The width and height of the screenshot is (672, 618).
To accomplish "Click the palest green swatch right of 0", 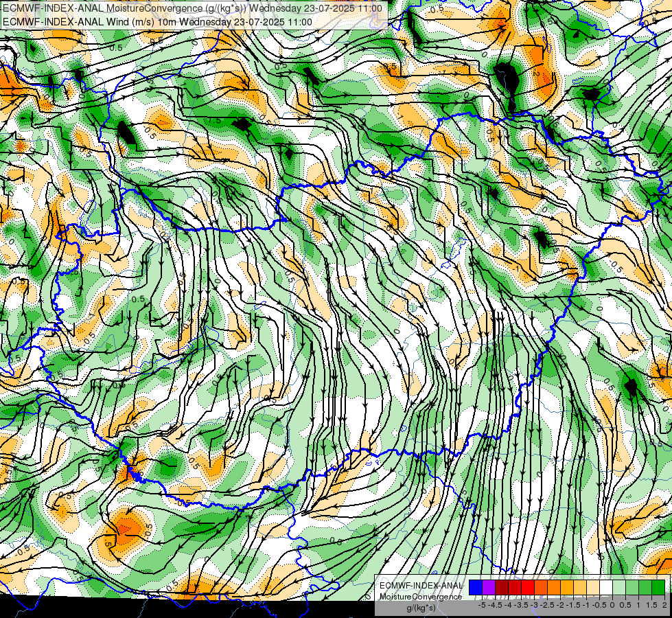I will [x=619, y=588].
